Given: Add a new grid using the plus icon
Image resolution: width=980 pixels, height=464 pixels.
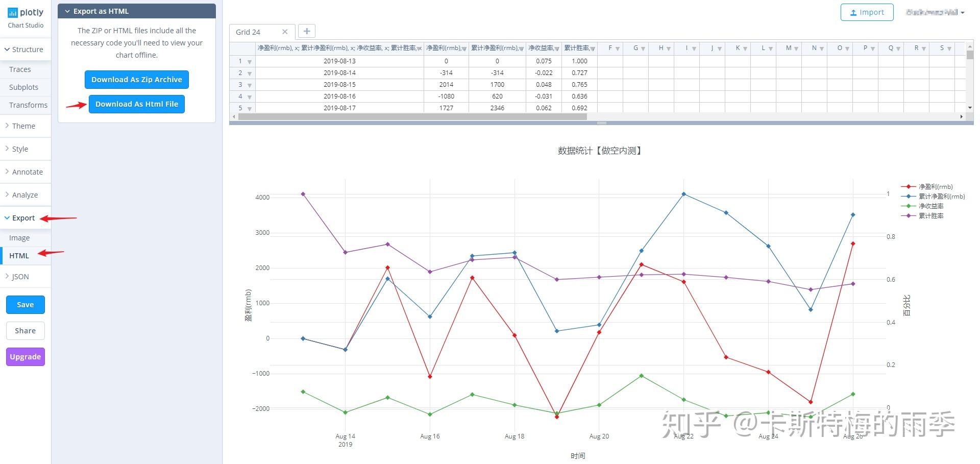Looking at the screenshot, I should 306,31.
